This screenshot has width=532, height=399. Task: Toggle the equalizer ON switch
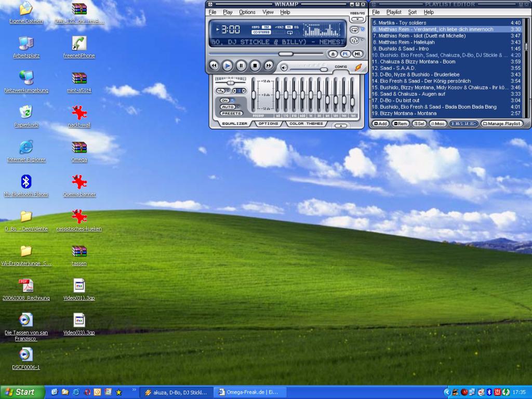click(x=225, y=100)
